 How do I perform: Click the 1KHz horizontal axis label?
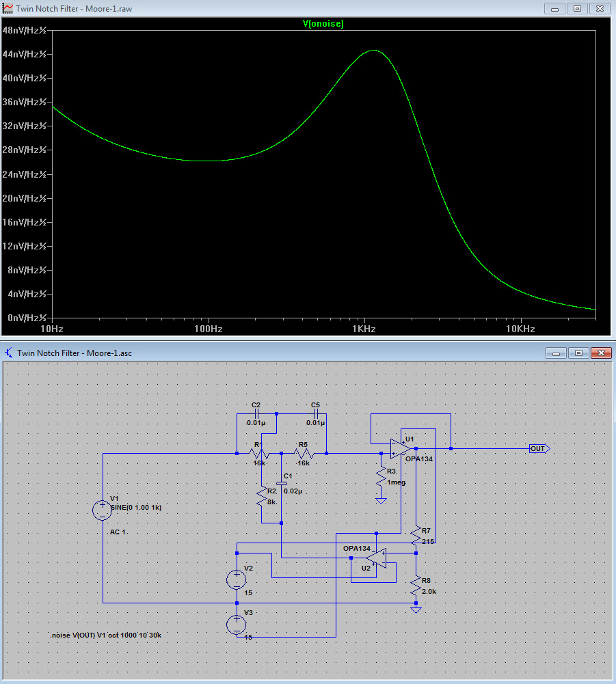tap(364, 329)
